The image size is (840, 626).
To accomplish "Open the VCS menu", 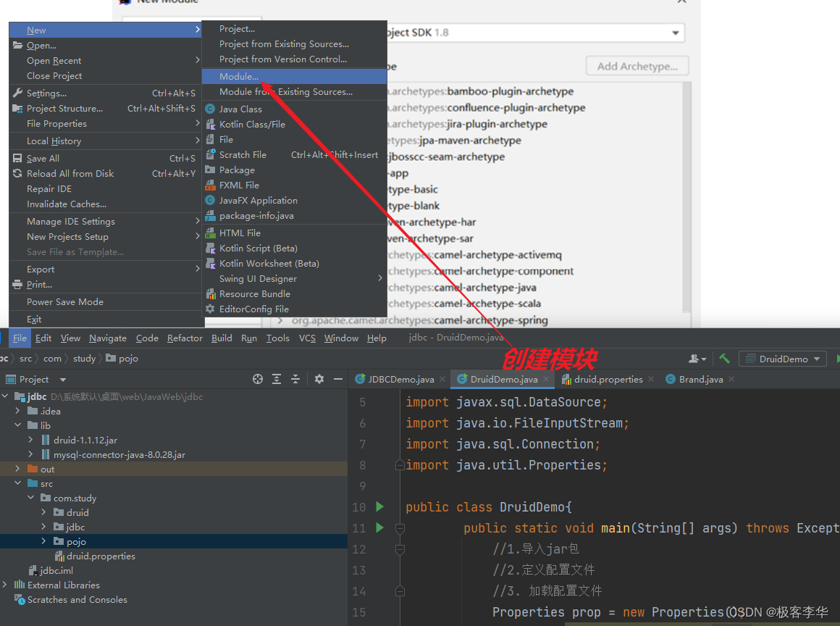I will [x=307, y=338].
